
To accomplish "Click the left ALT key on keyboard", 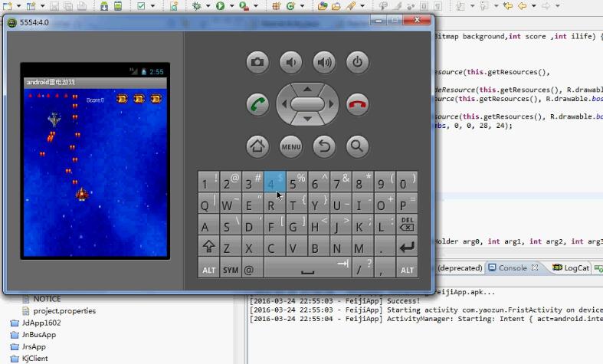I will (209, 268).
